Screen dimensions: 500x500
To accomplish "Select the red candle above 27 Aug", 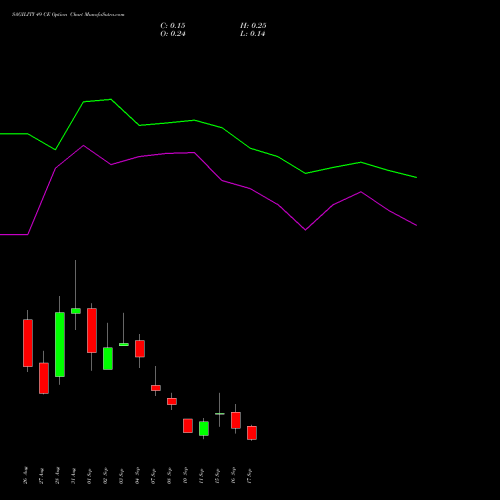I will pyautogui.click(x=44, y=378).
